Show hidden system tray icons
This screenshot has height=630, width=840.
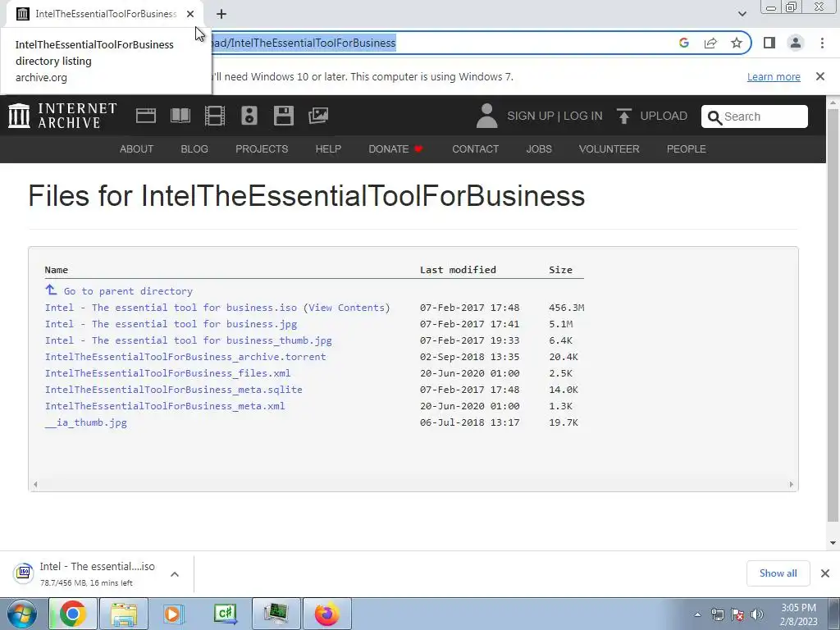click(697, 614)
